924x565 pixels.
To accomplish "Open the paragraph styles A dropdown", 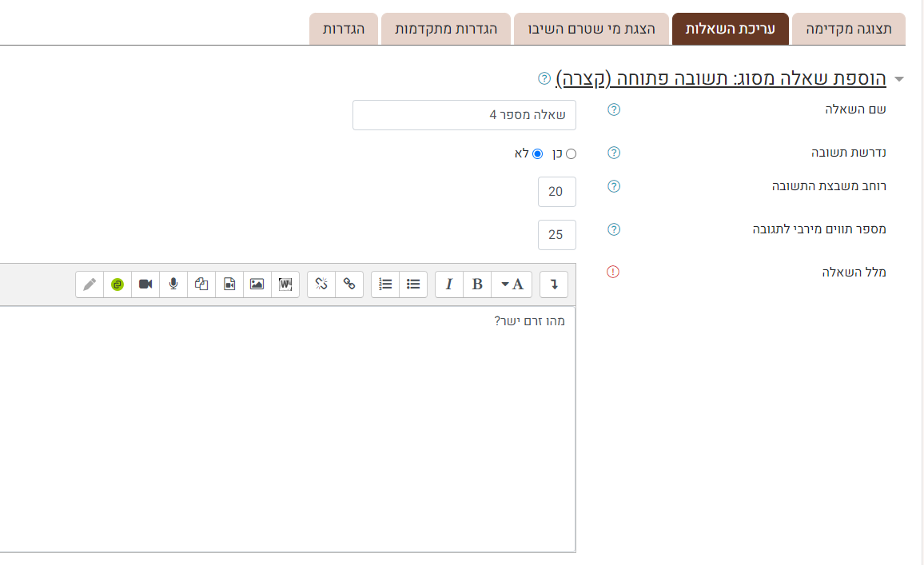I will (x=512, y=284).
